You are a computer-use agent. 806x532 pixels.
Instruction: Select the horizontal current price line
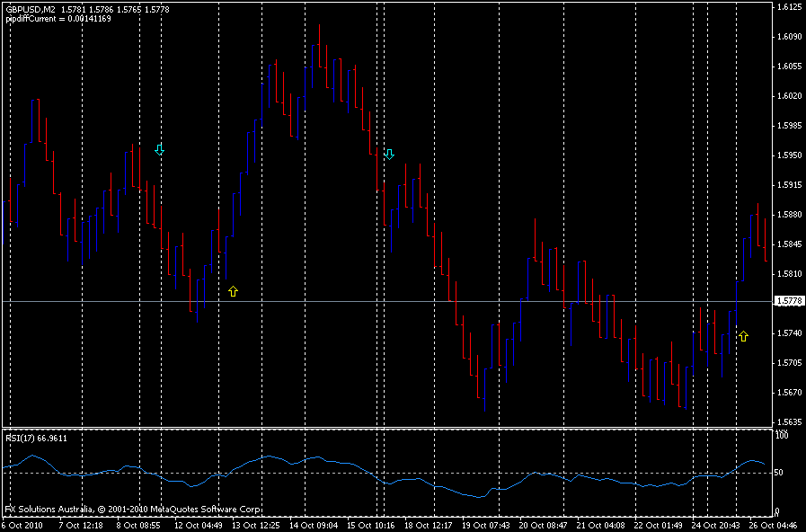pyautogui.click(x=386, y=301)
